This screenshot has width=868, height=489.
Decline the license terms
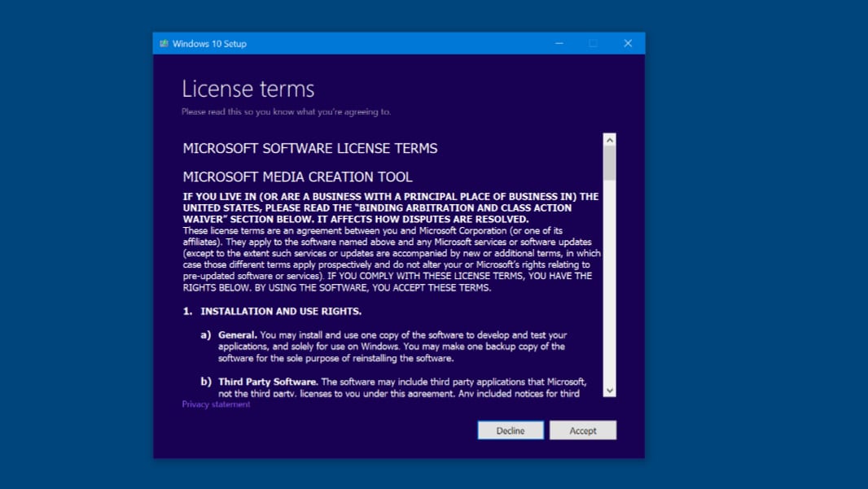(511, 430)
